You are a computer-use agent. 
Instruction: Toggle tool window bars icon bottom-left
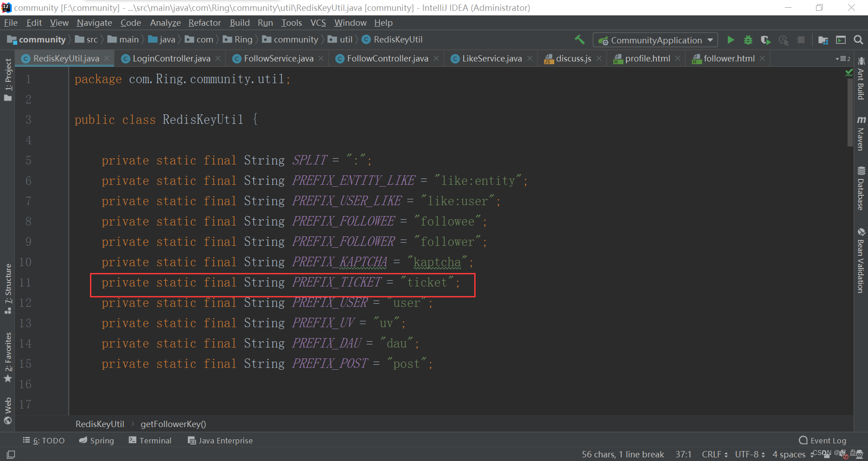tap(11, 454)
